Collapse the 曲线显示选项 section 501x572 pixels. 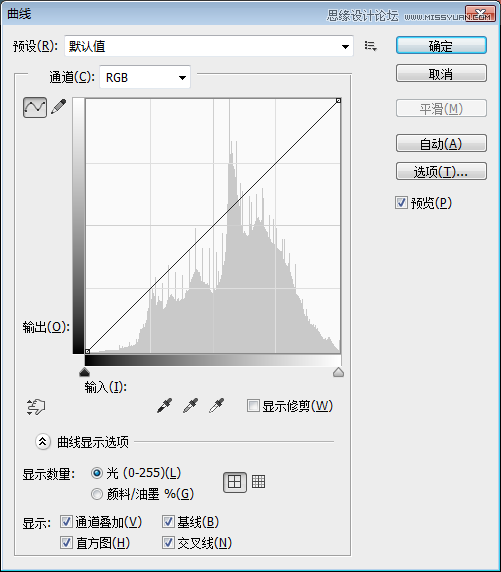(x=43, y=442)
